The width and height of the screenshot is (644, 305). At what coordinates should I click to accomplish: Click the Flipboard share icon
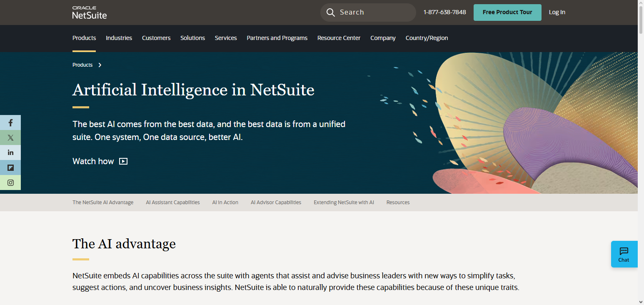(x=10, y=167)
